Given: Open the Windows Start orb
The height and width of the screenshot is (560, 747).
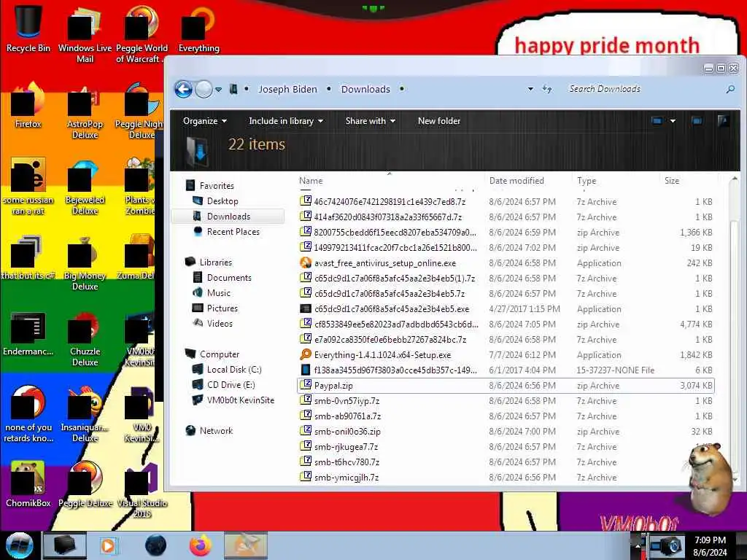Looking at the screenshot, I should coord(19,545).
